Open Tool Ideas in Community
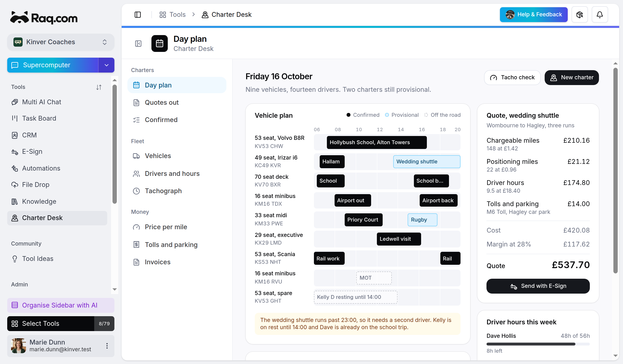 pos(57,259)
